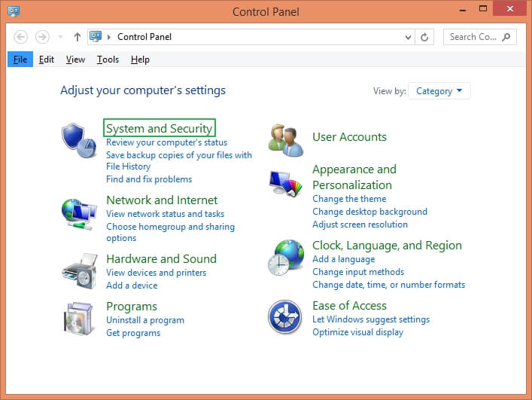Open the Help menu
Screen dimensions: 532x400
tap(140, 60)
